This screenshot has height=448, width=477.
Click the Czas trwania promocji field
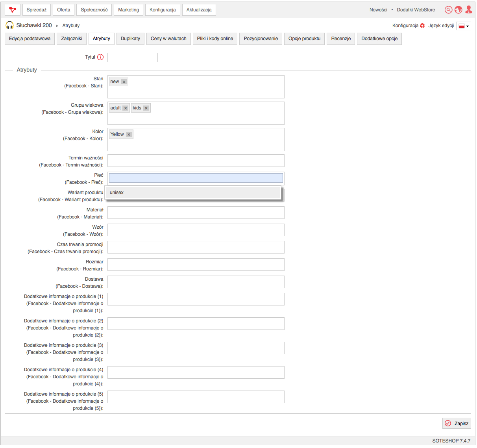(x=196, y=247)
